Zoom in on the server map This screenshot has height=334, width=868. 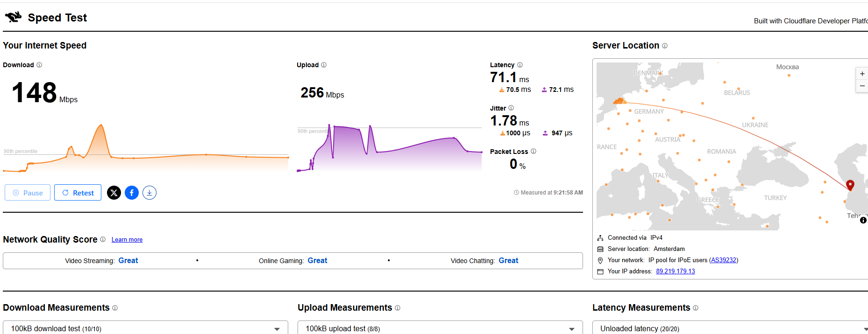point(862,74)
